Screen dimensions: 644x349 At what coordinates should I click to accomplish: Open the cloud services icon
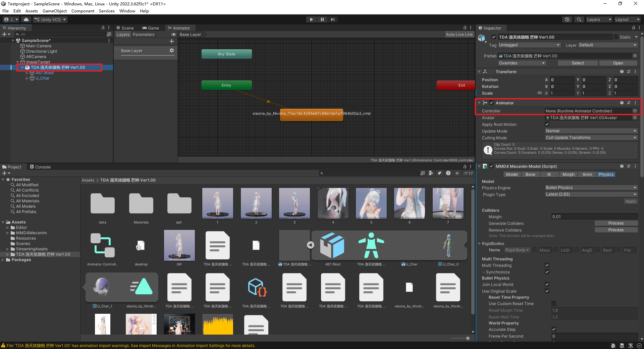[x=26, y=19]
